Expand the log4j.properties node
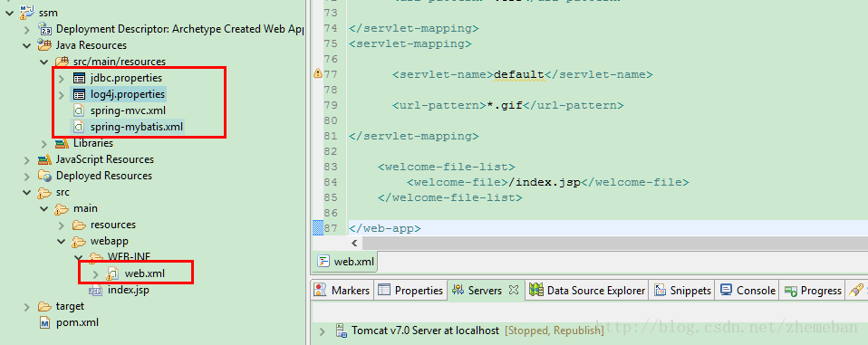The height and width of the screenshot is (345, 868). click(x=61, y=94)
